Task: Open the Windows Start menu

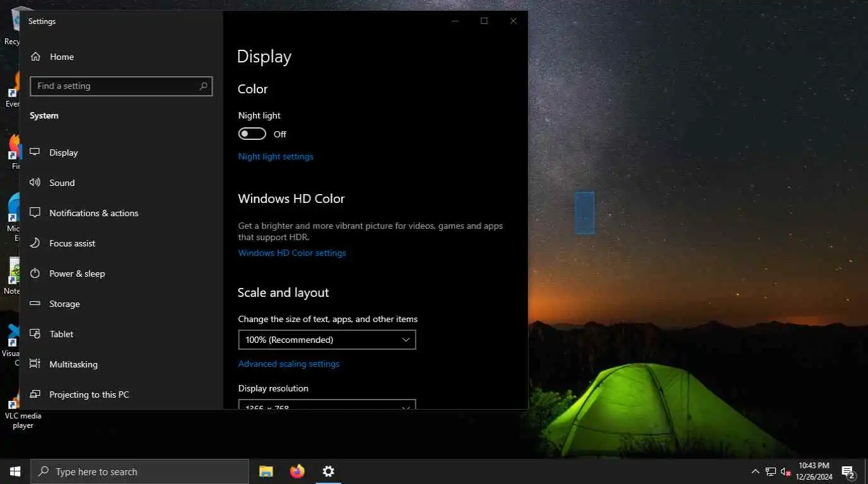Action: [15, 471]
